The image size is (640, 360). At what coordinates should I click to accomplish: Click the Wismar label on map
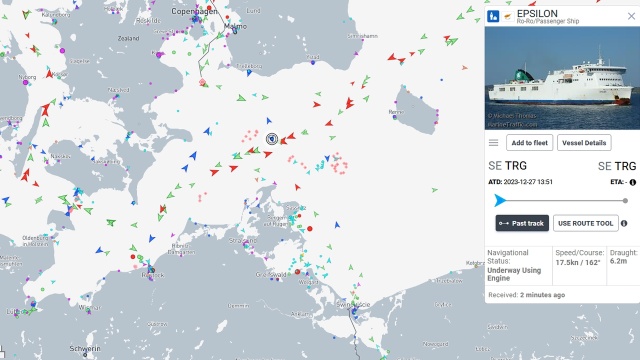(89, 307)
